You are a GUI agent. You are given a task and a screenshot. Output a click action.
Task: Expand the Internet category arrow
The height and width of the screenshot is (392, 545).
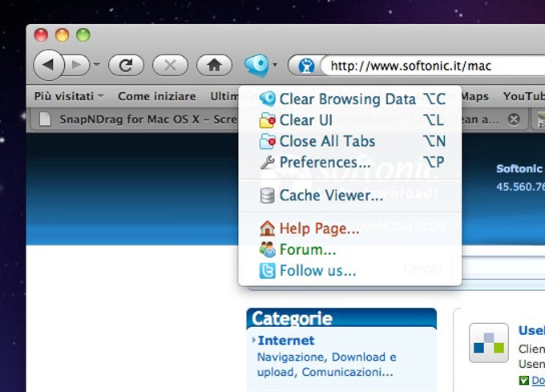254,340
